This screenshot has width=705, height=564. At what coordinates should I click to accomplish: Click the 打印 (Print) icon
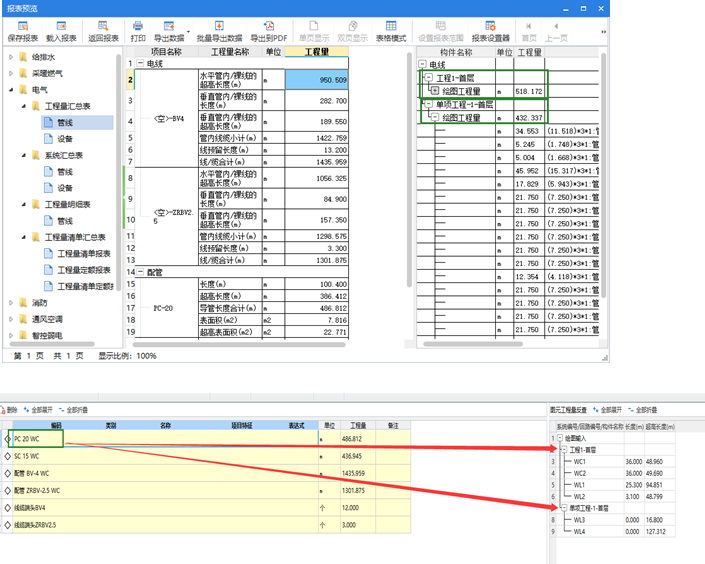[138, 31]
